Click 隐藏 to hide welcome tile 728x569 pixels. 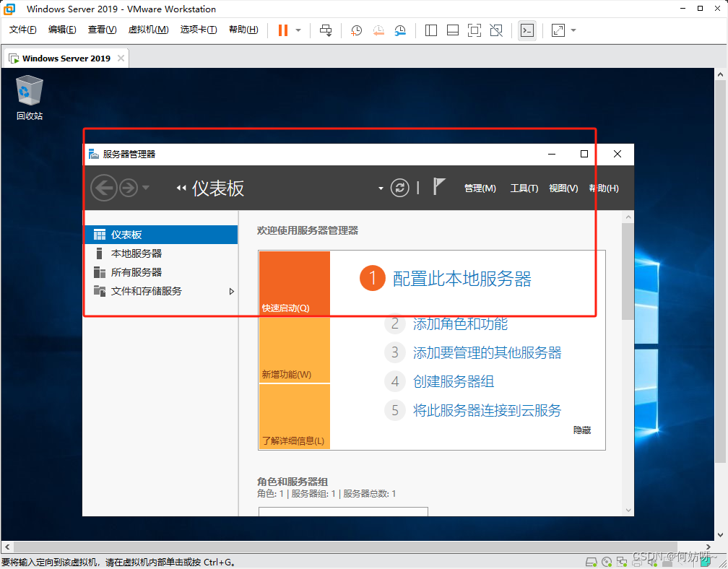tap(582, 430)
